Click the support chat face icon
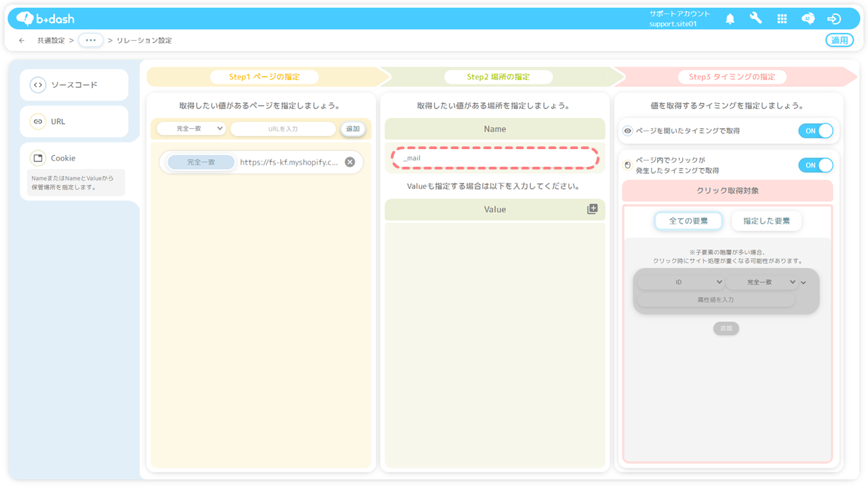868x488 pixels. [x=808, y=19]
